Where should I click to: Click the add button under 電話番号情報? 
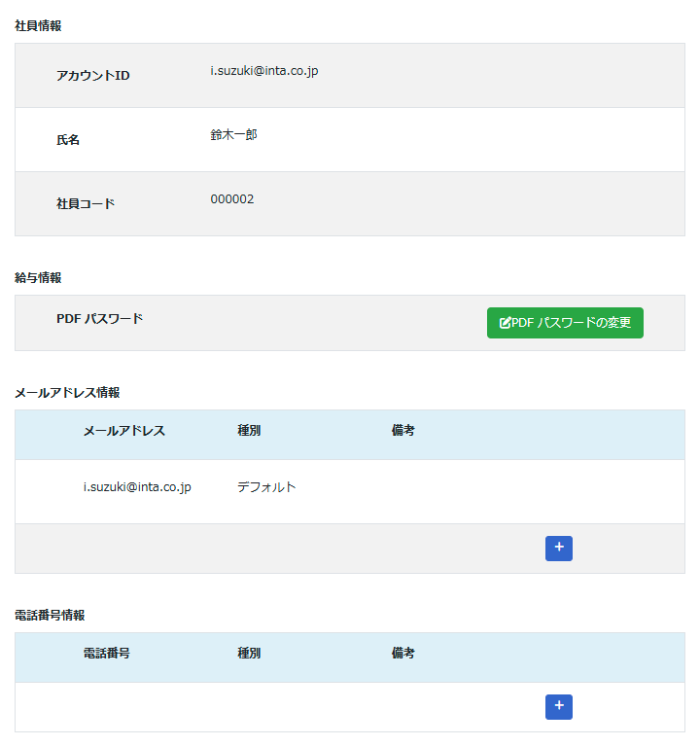(558, 707)
